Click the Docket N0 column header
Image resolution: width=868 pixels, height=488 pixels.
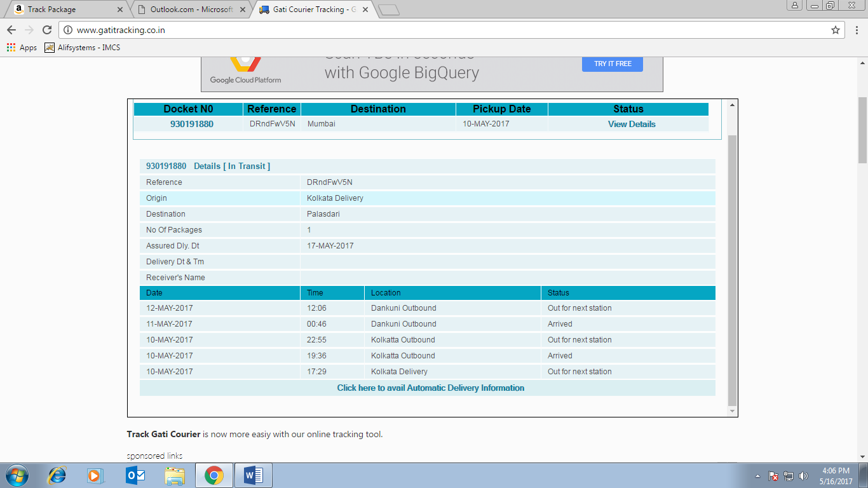(188, 109)
